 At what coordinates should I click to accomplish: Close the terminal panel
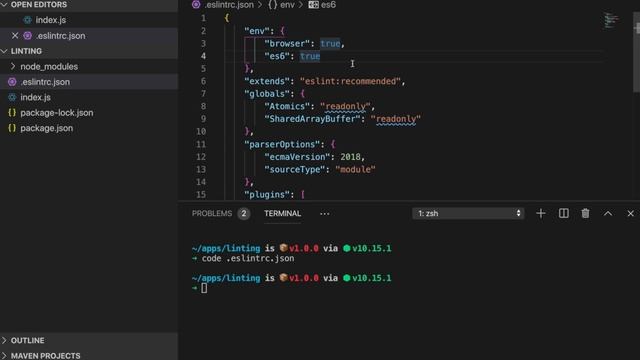(x=630, y=213)
